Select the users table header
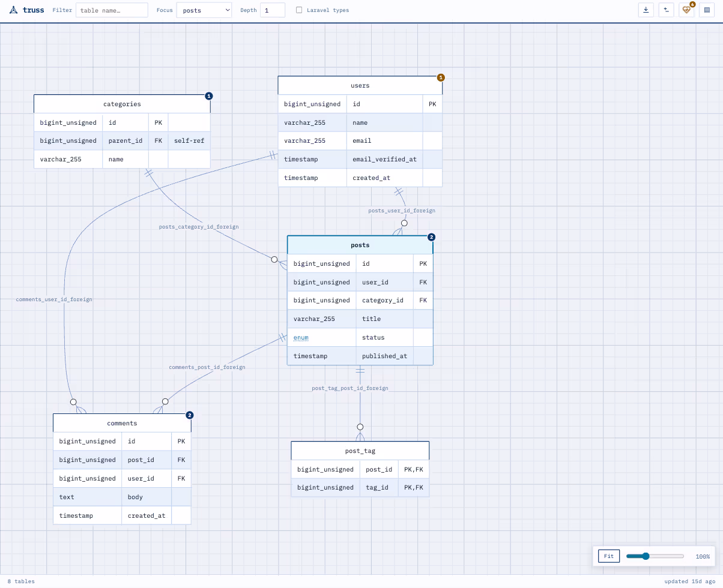Image resolution: width=723 pixels, height=588 pixels. click(x=360, y=85)
